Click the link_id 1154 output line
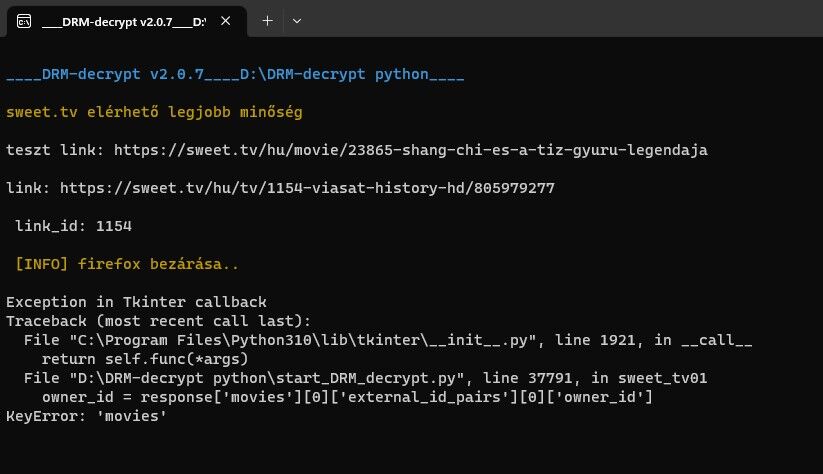Viewport: 823px width, 474px height. [x=73, y=226]
